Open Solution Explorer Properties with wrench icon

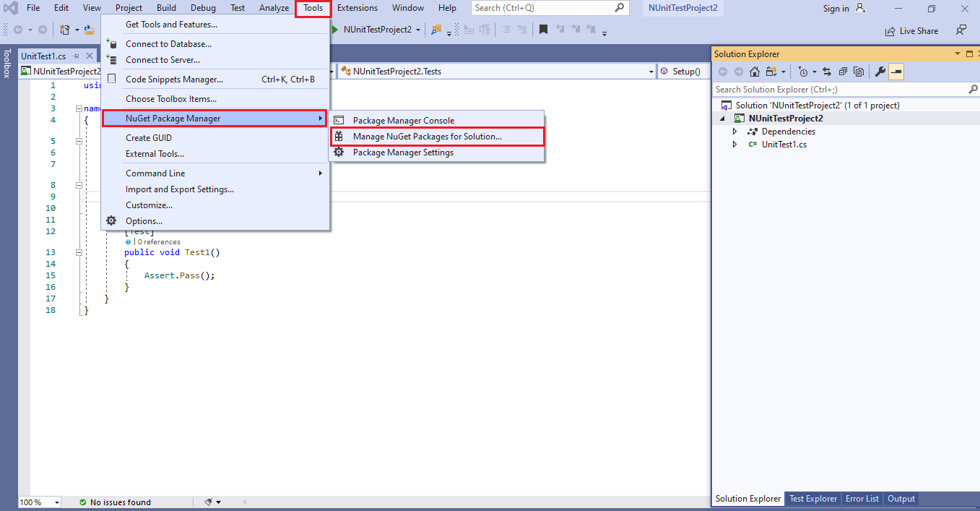(x=881, y=72)
